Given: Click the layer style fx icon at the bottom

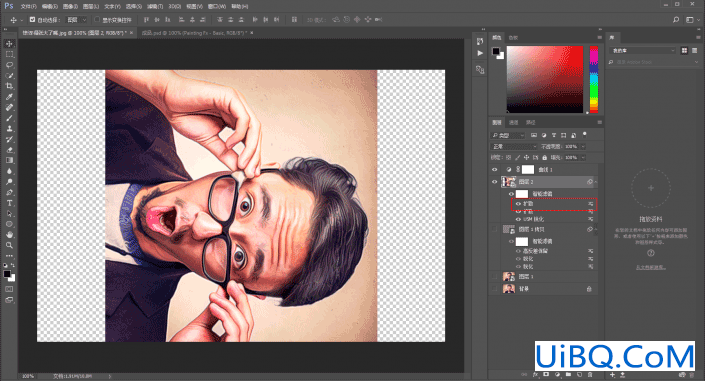Looking at the screenshot, I should pyautogui.click(x=535, y=374).
